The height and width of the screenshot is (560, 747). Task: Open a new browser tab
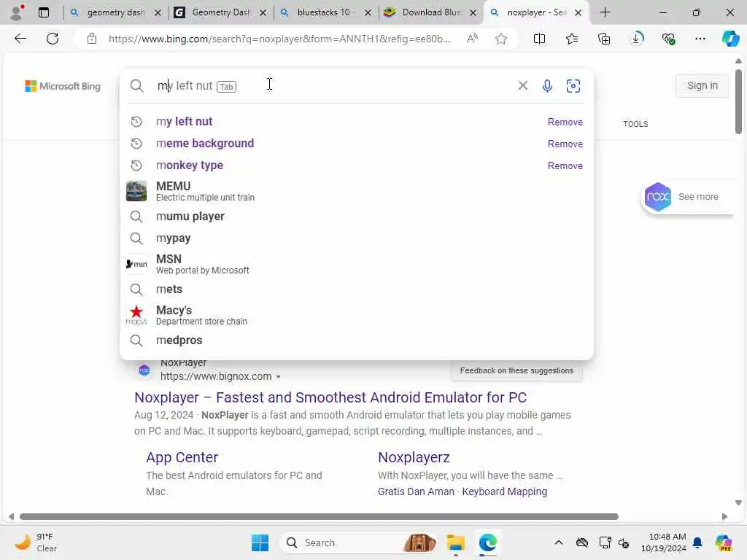tap(605, 12)
